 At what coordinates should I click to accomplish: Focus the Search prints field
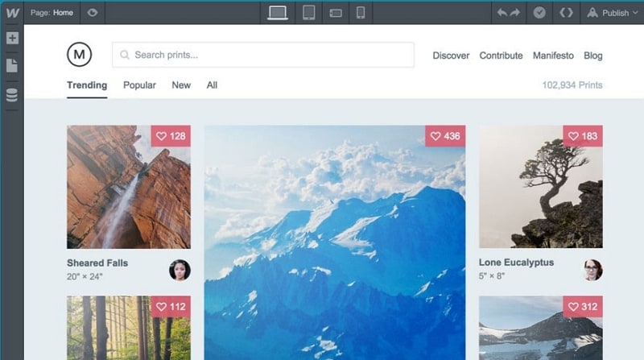tap(263, 55)
